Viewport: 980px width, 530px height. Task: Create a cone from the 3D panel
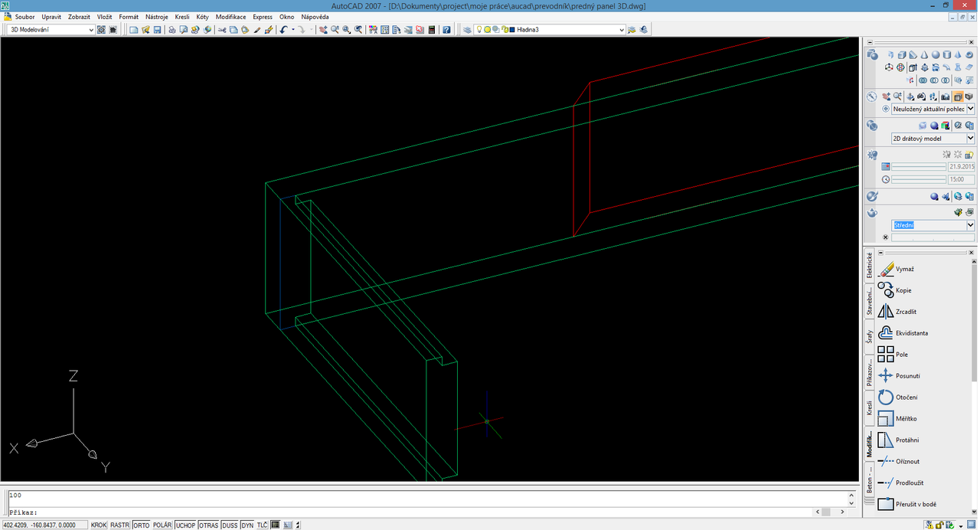924,55
